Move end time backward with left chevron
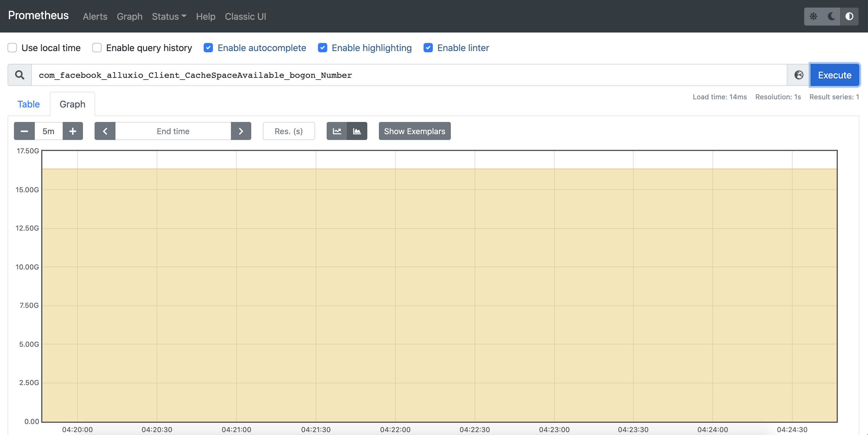This screenshot has width=868, height=435. tap(105, 131)
